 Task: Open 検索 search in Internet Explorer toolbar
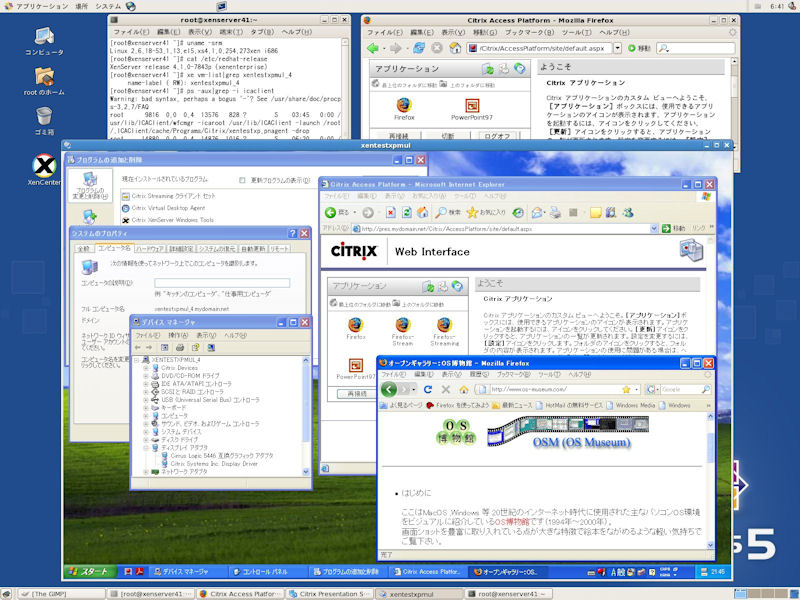coord(448,212)
